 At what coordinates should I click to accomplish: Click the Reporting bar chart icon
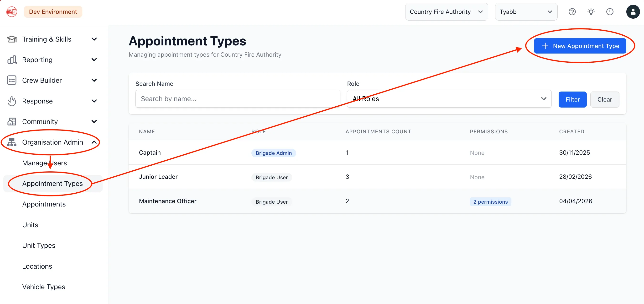point(12,60)
